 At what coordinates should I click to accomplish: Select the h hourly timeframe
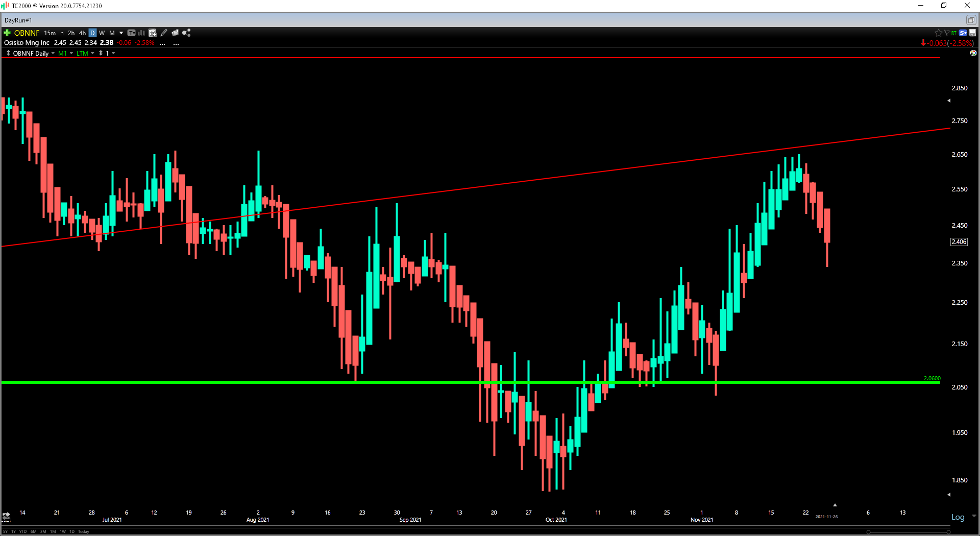click(62, 33)
